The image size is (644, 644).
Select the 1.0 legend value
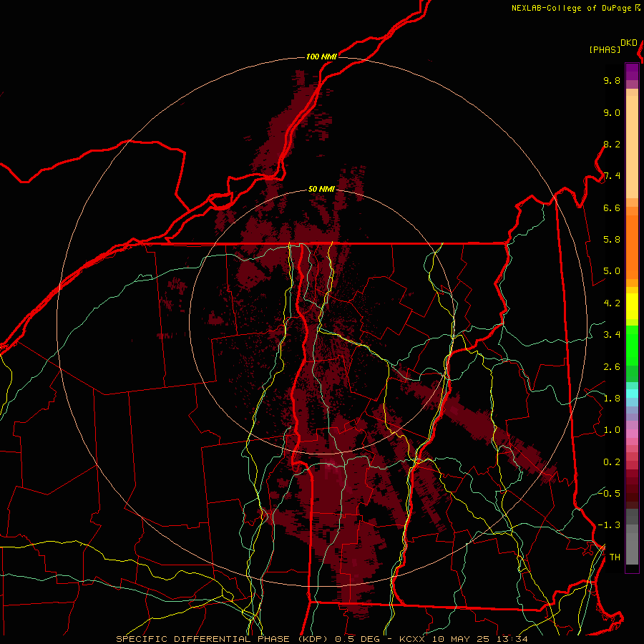[612, 430]
